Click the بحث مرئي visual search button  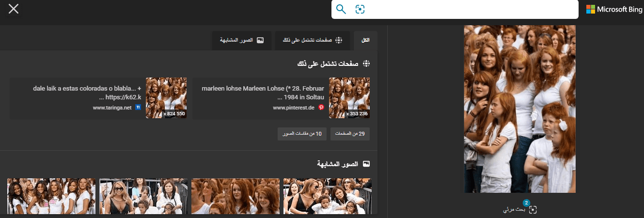click(520, 209)
